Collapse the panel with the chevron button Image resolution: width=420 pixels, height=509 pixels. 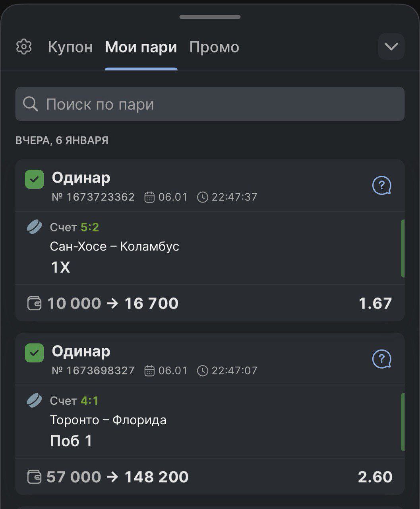click(x=391, y=47)
